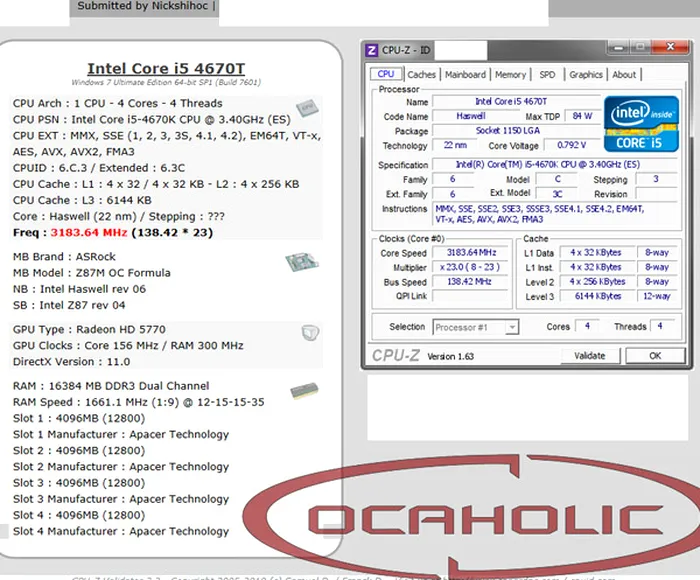Click the 'MB Model : Z87M OC Formula' line
The height and width of the screenshot is (580, 700).
tap(92, 273)
